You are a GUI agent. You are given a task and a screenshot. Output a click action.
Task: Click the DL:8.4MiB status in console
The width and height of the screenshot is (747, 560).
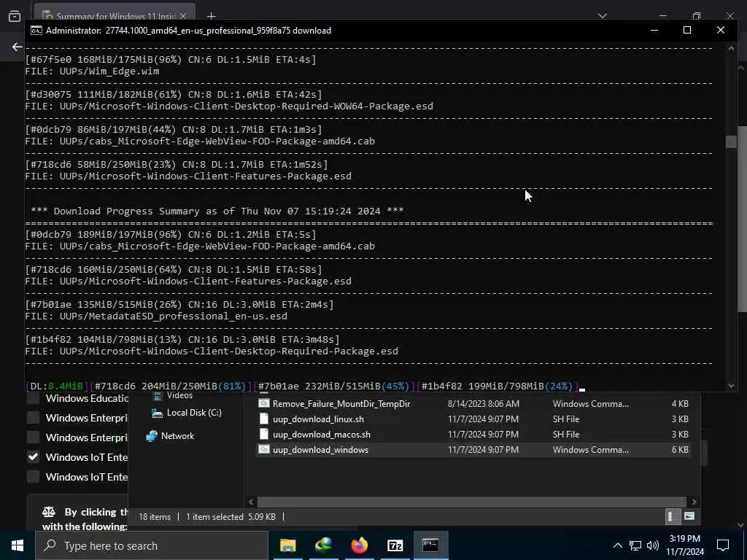56,386
